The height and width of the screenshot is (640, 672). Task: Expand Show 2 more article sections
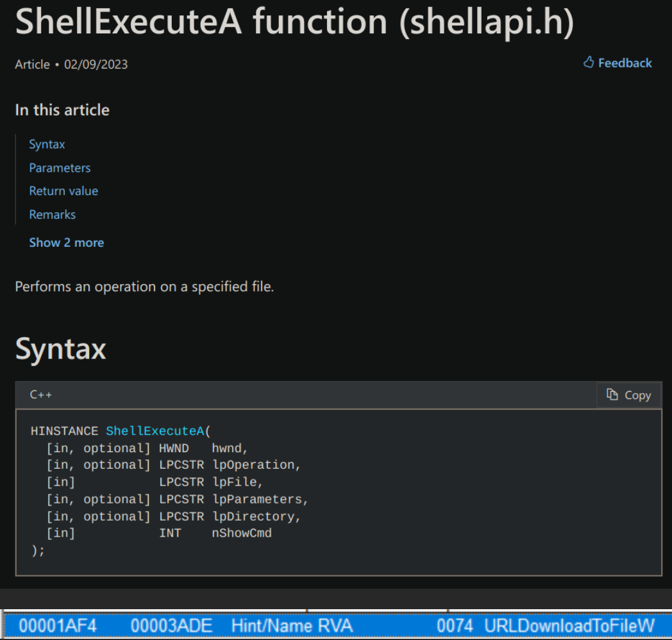66,243
